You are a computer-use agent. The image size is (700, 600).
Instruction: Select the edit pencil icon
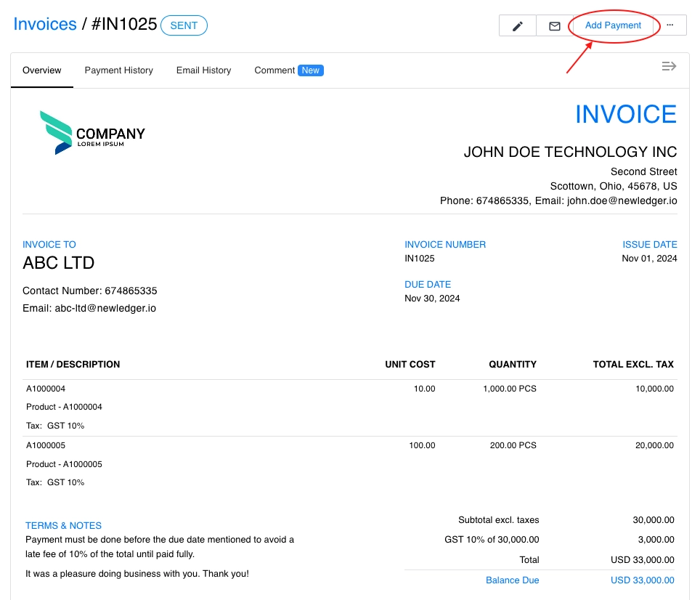(517, 25)
